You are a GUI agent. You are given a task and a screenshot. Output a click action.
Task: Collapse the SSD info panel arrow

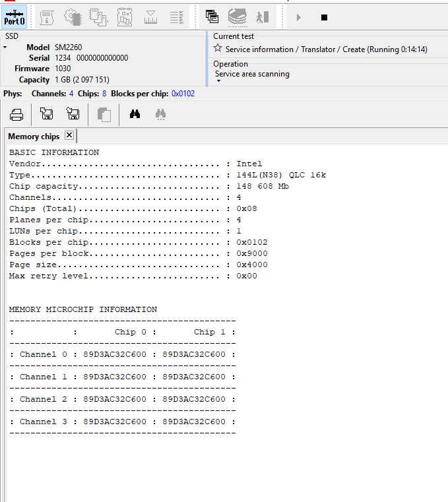pos(5,47)
